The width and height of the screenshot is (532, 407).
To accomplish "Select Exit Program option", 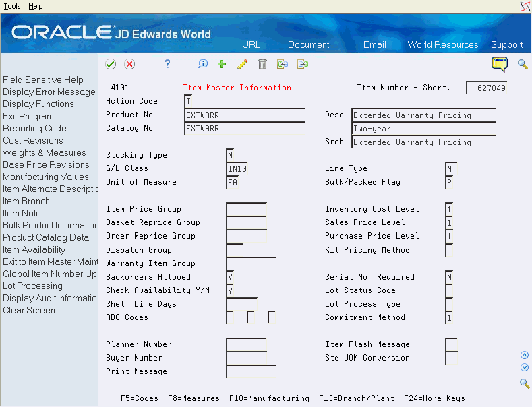I will [28, 117].
